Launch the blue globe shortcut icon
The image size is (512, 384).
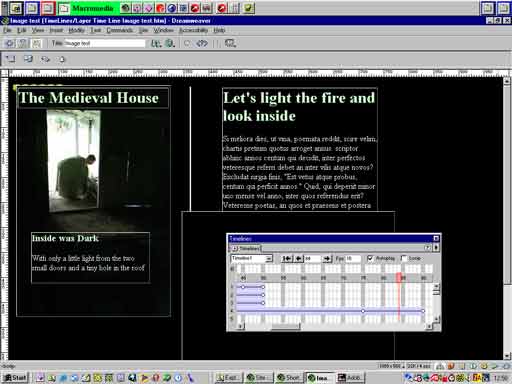172,8
